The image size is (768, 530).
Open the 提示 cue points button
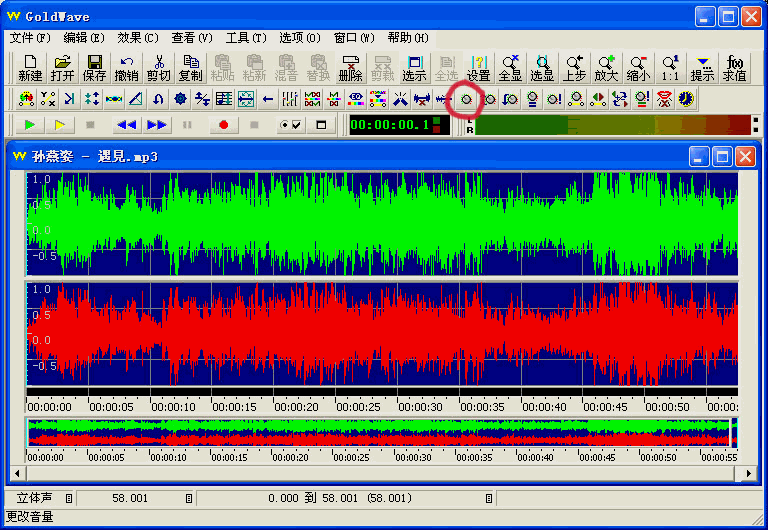702,68
